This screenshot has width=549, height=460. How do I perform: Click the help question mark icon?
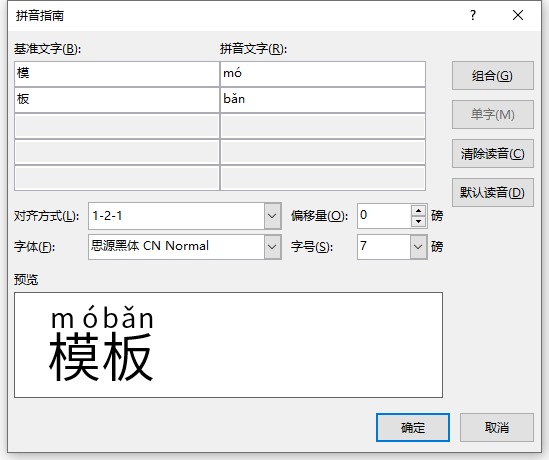click(x=473, y=15)
